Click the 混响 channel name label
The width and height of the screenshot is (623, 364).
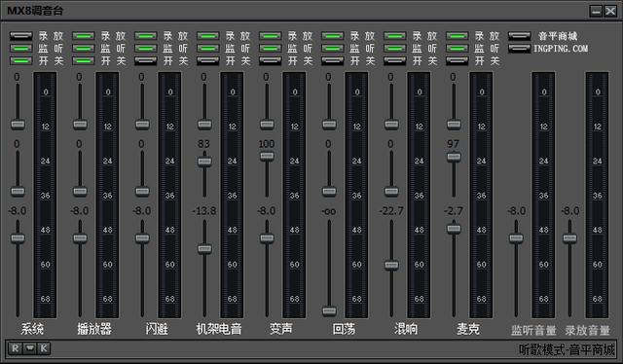point(406,329)
